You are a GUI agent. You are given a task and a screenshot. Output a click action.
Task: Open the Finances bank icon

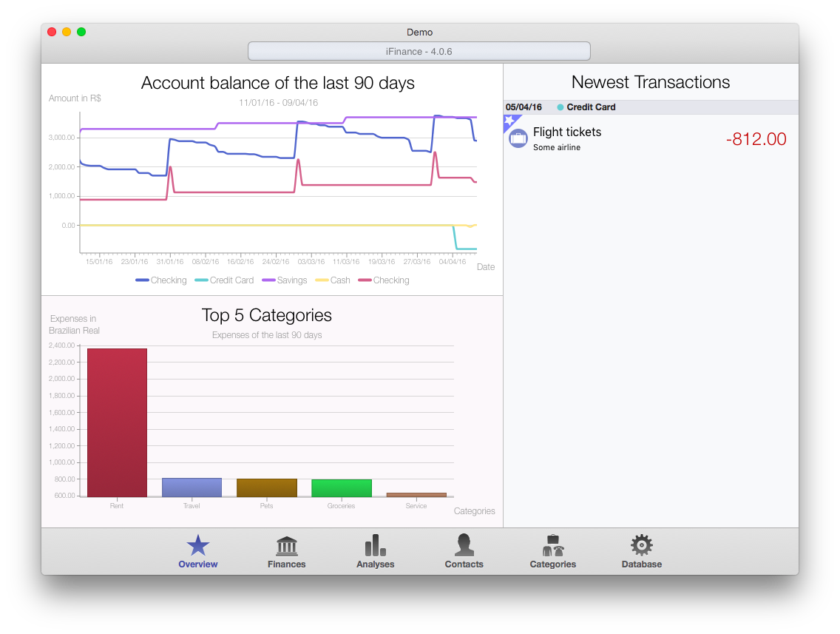(x=286, y=551)
